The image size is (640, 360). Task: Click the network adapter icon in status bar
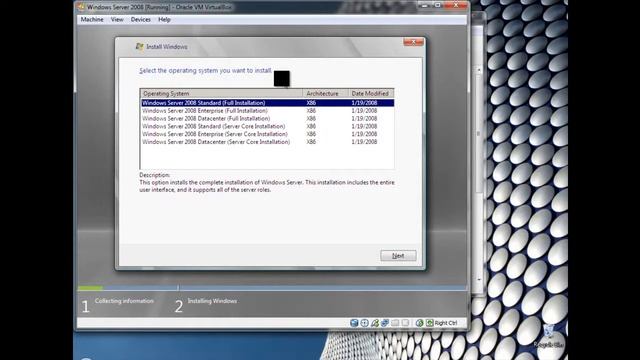pyautogui.click(x=385, y=323)
